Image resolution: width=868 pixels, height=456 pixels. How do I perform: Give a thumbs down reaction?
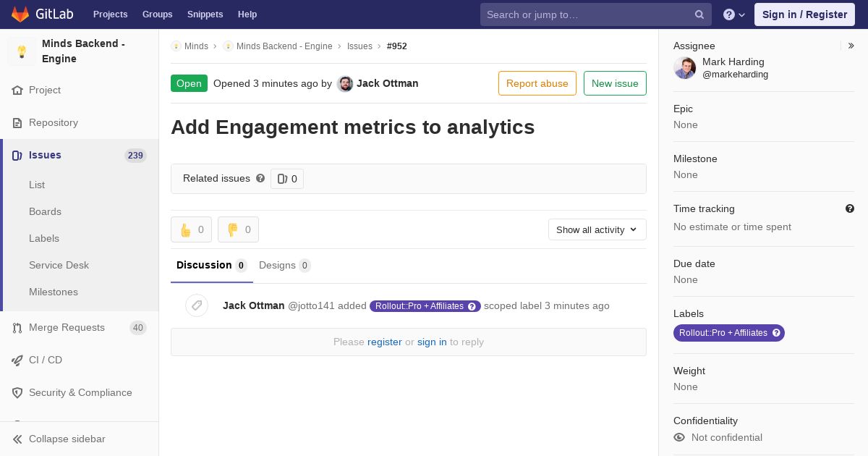tap(238, 229)
